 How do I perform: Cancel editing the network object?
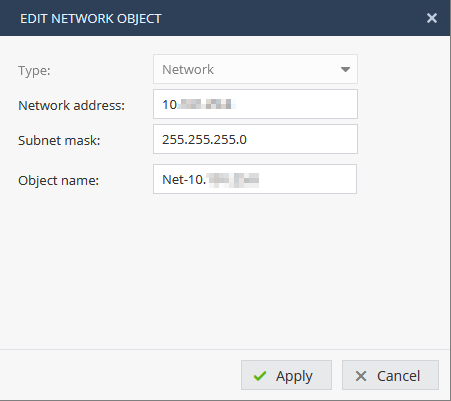[x=390, y=375]
